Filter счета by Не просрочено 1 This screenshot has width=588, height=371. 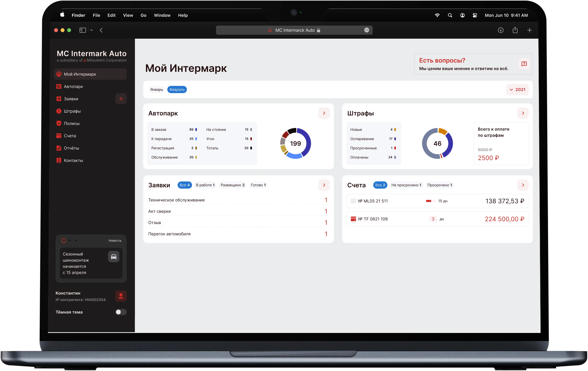point(406,185)
